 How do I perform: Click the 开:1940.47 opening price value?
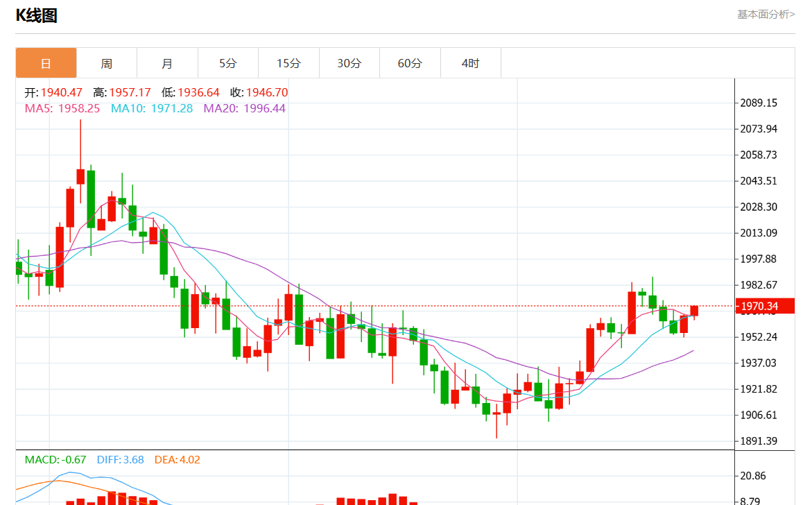click(x=53, y=93)
